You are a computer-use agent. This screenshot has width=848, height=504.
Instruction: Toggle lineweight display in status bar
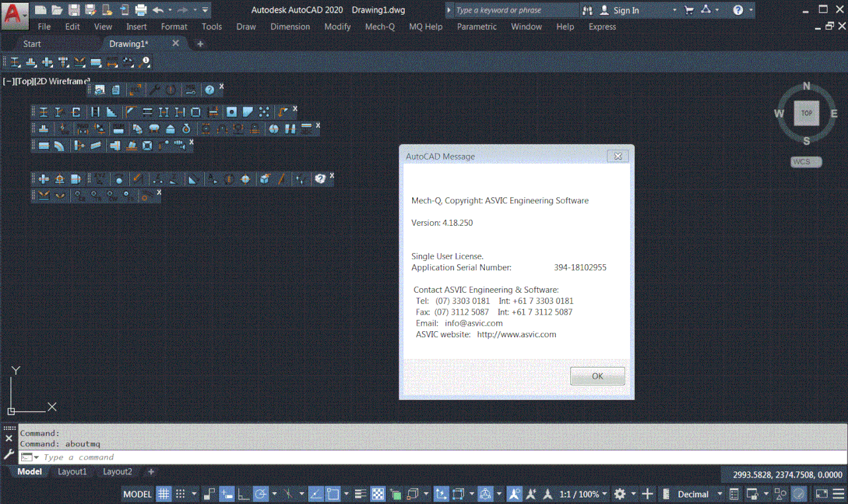(x=361, y=494)
